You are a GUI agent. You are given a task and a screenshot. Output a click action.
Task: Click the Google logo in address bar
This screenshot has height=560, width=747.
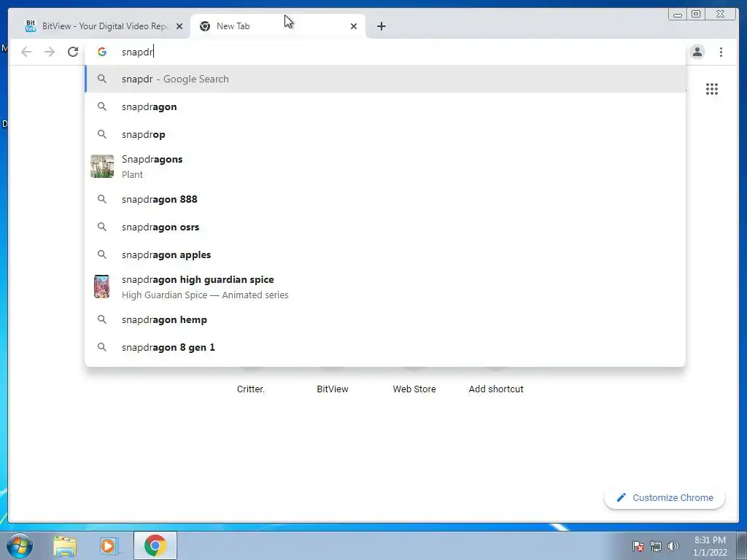(102, 52)
